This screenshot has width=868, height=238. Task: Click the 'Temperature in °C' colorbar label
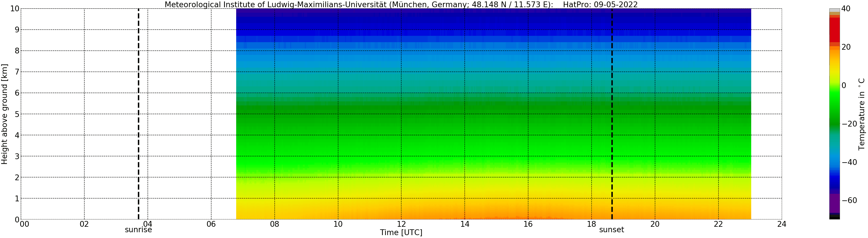pyautogui.click(x=861, y=114)
